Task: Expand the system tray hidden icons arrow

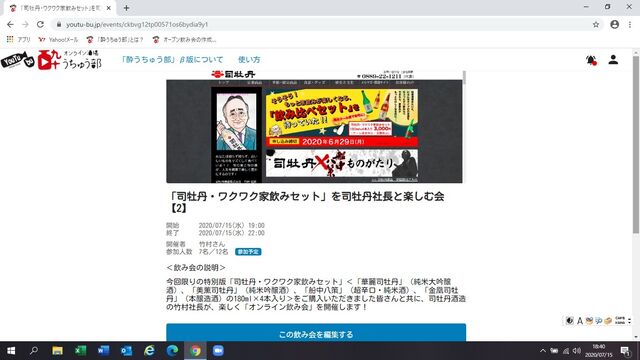Action: (542, 351)
